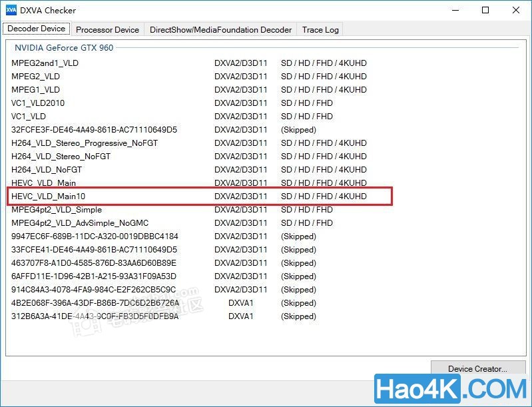Open the DirectShow/MediaFoundation Decoder tab
This screenshot has width=532, height=407.
tap(220, 30)
